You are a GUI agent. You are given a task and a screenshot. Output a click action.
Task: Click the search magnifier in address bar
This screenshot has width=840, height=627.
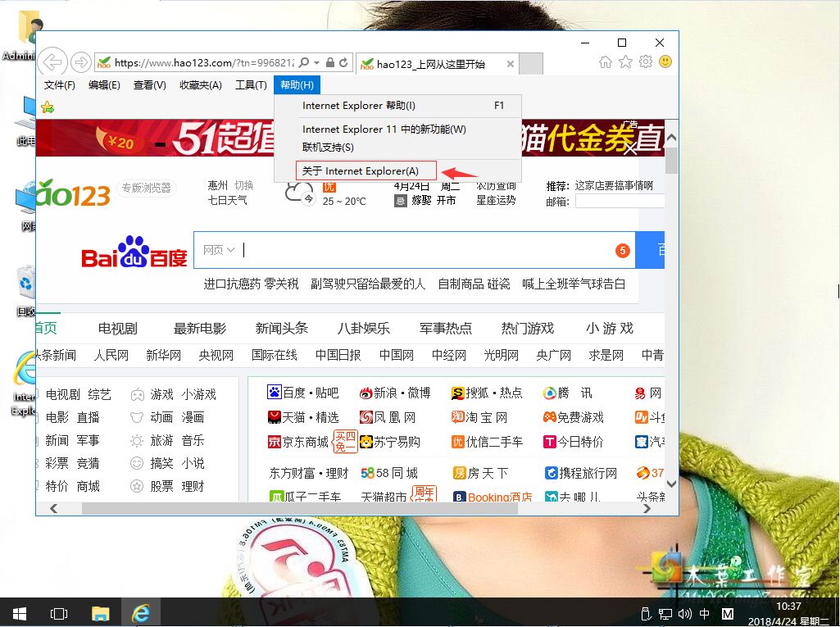coord(304,62)
